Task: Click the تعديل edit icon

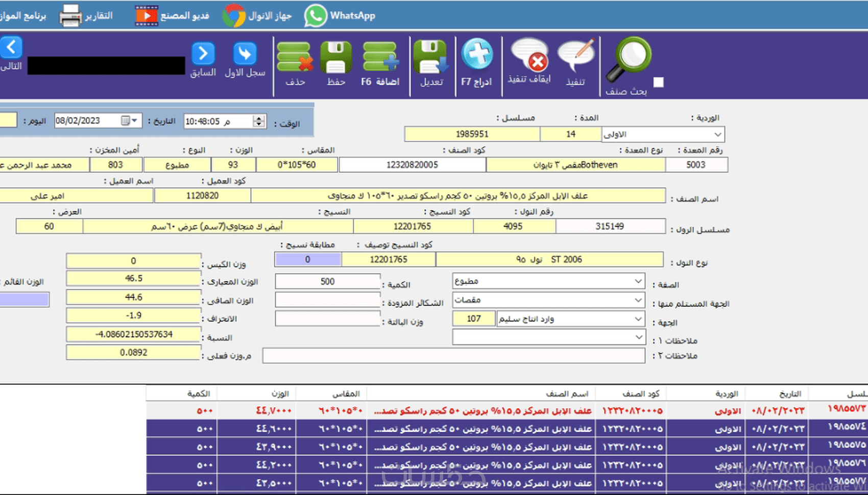Action: click(431, 57)
